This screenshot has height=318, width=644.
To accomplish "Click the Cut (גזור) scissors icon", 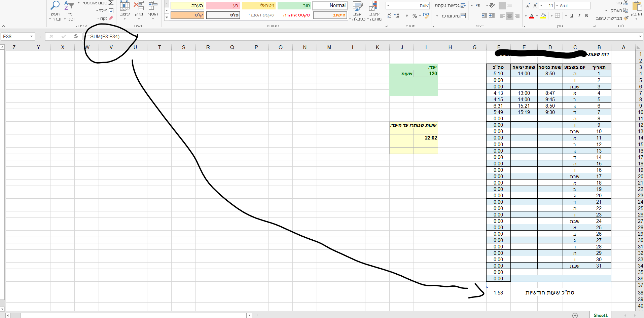I will click(x=626, y=3).
